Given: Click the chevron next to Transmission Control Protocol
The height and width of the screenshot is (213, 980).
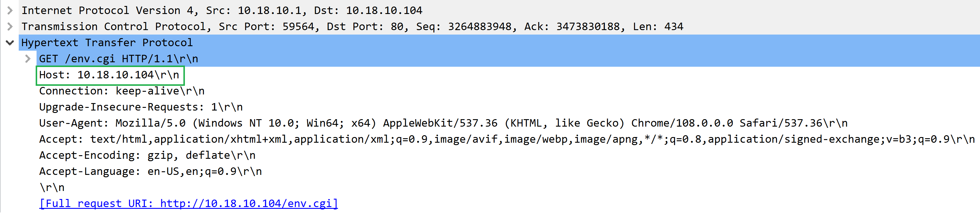Looking at the screenshot, I should click(x=10, y=26).
